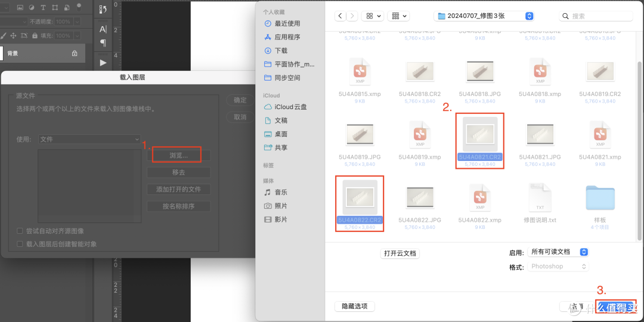Click the lock all padlock icon
This screenshot has height=322, width=644.
35,36
